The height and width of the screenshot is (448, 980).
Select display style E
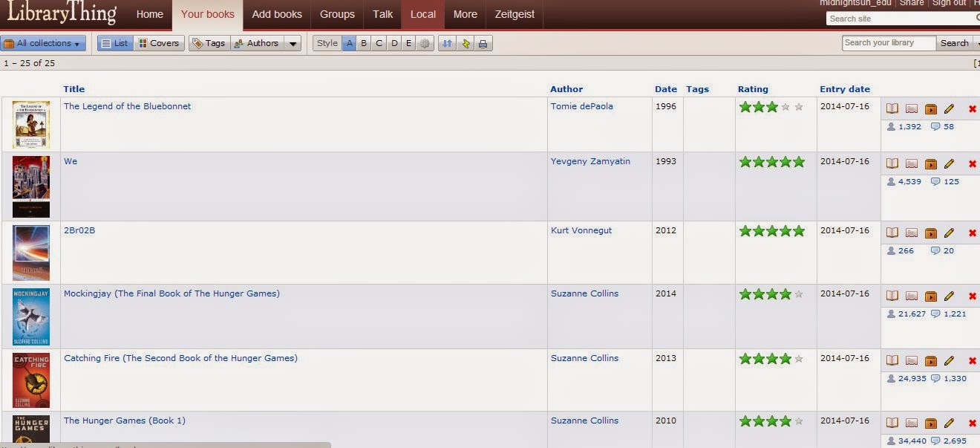point(408,43)
